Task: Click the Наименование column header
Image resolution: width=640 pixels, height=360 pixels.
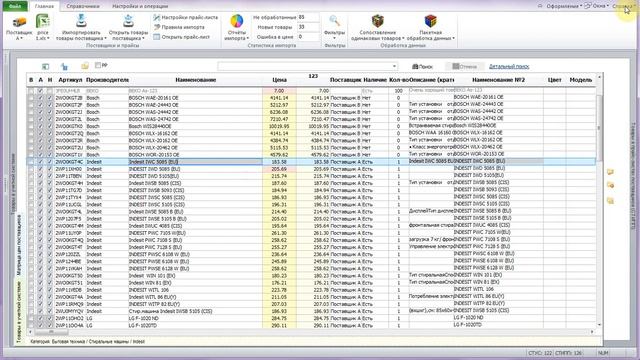Action: point(196,80)
